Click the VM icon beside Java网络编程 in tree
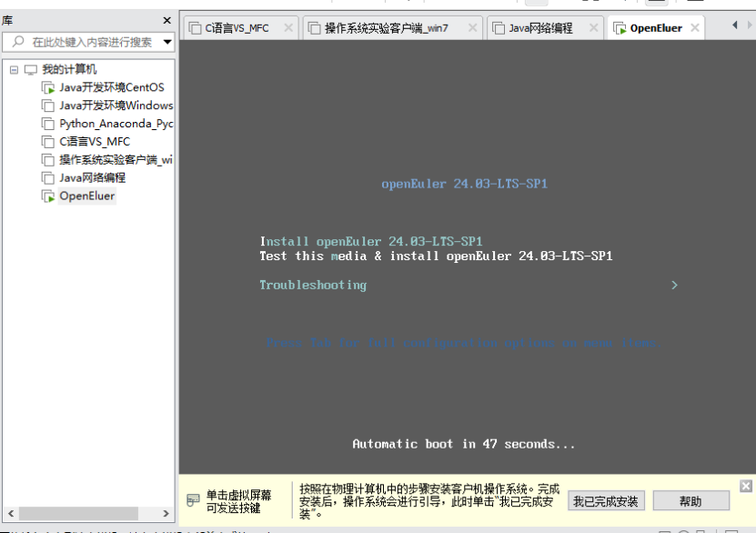The image size is (756, 533). tap(47, 178)
